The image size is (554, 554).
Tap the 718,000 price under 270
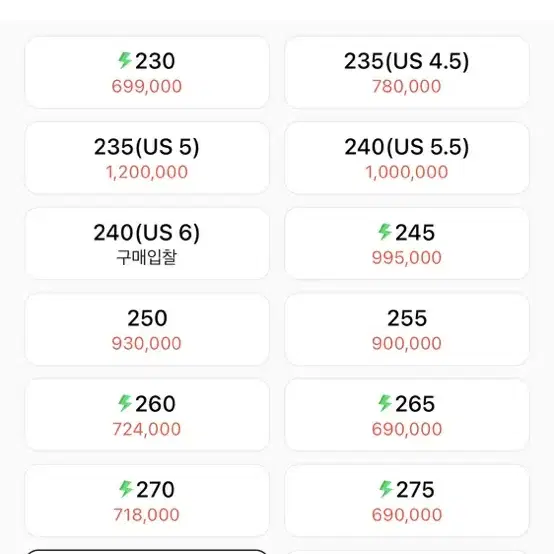(147, 515)
